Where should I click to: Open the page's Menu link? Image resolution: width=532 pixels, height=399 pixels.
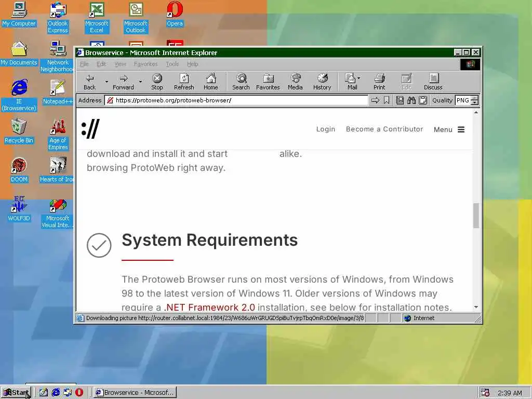443,129
